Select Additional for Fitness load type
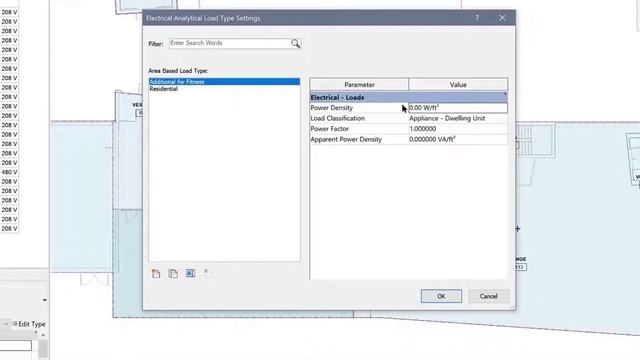Viewport: 640px width, 360px height. tap(224, 82)
